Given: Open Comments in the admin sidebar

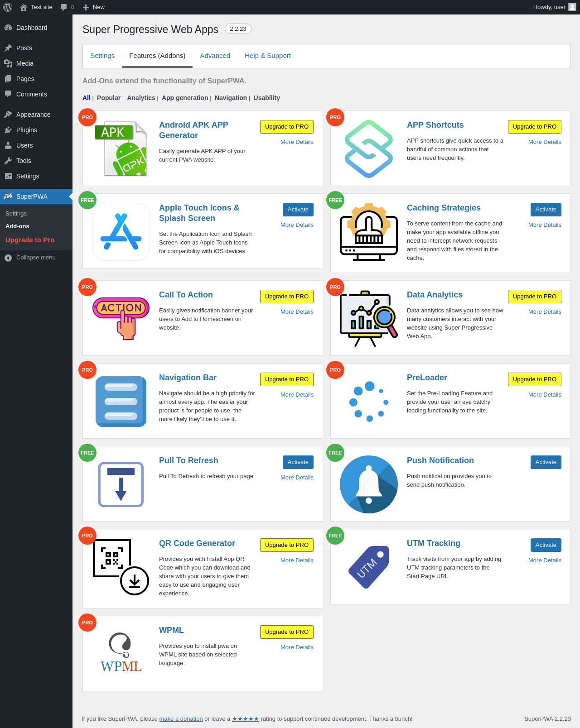Looking at the screenshot, I should coord(36,94).
